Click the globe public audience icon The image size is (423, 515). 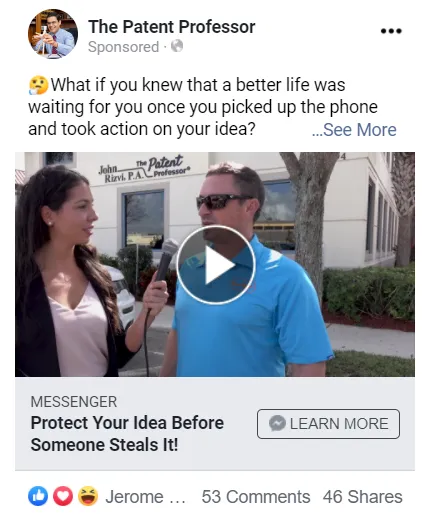click(x=177, y=46)
